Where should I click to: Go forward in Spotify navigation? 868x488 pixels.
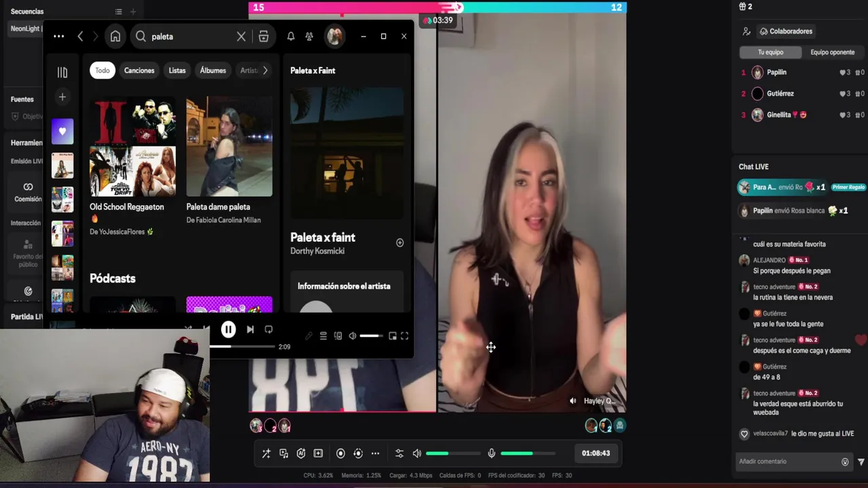pos(95,37)
